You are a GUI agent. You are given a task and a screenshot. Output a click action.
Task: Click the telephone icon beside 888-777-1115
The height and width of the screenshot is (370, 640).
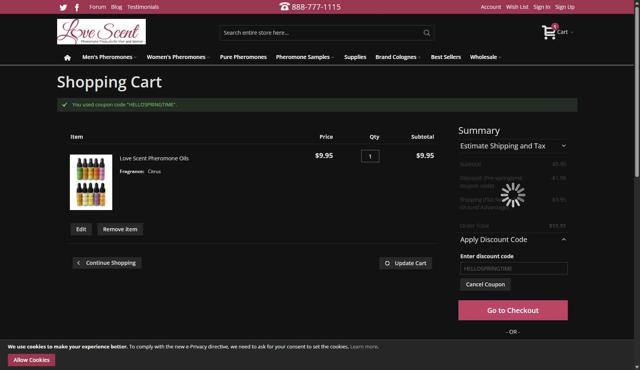(x=284, y=7)
